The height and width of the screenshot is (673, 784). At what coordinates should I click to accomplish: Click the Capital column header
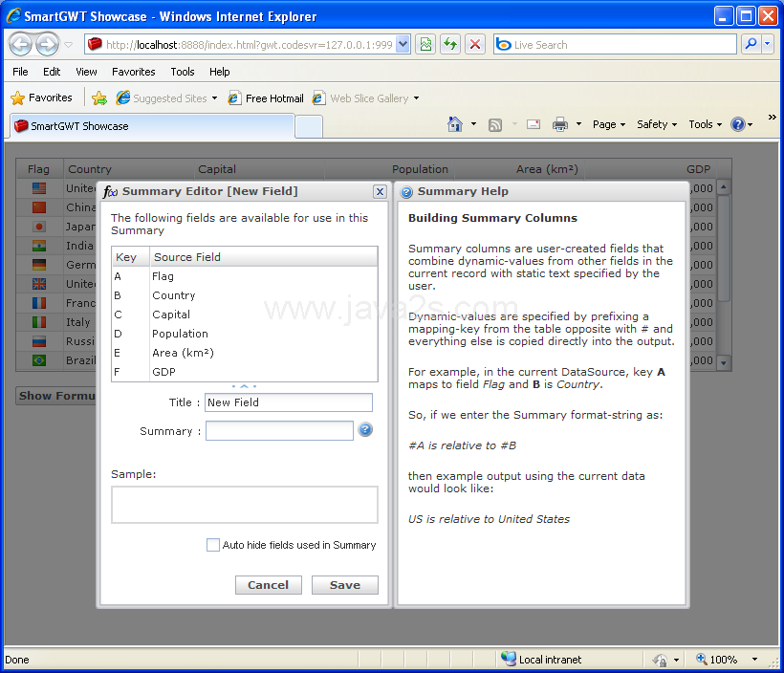259,169
